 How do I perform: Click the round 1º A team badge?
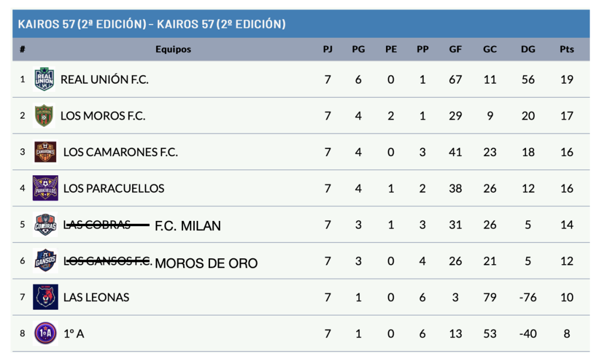click(46, 333)
